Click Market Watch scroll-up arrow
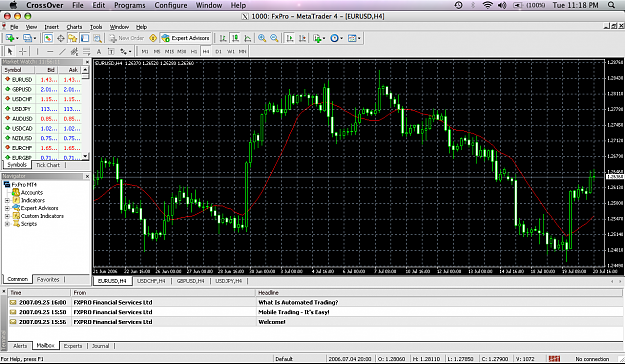The image size is (625, 364). [x=85, y=70]
